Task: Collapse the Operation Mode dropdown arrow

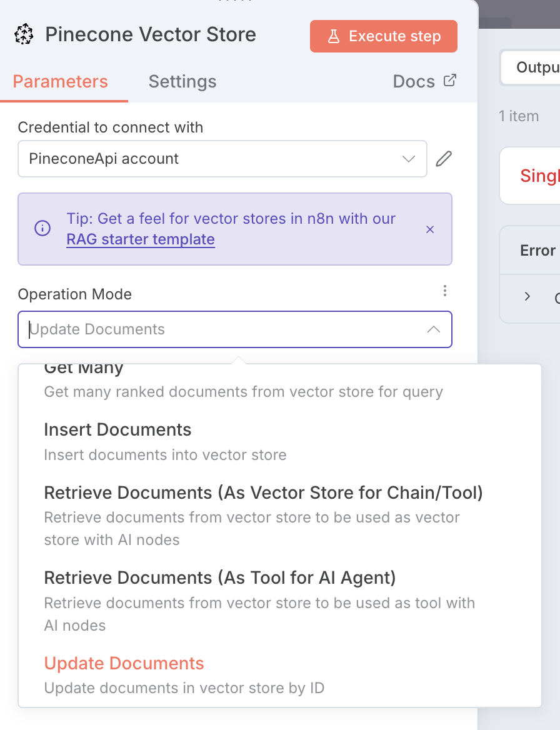Action: pyautogui.click(x=433, y=329)
